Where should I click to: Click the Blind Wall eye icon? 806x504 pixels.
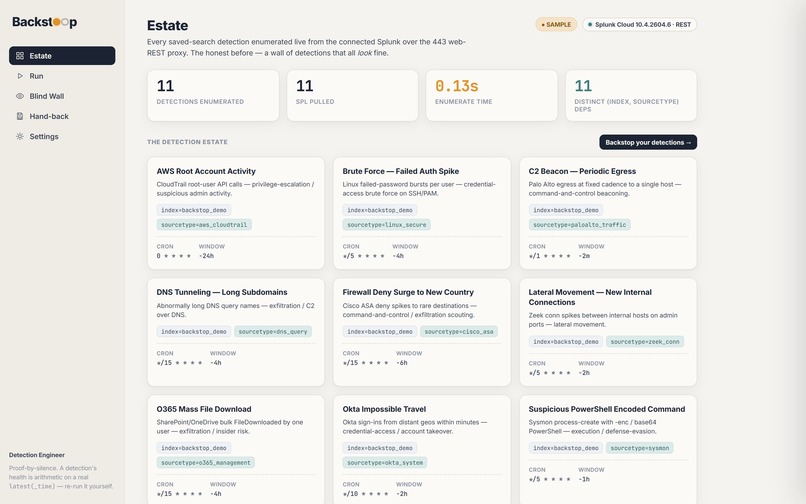pyautogui.click(x=20, y=96)
